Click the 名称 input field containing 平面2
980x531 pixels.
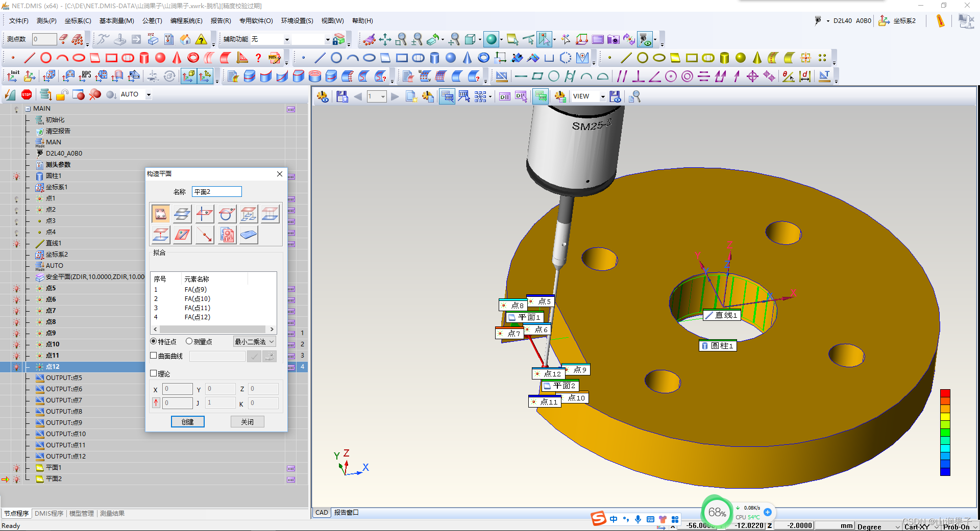(216, 192)
